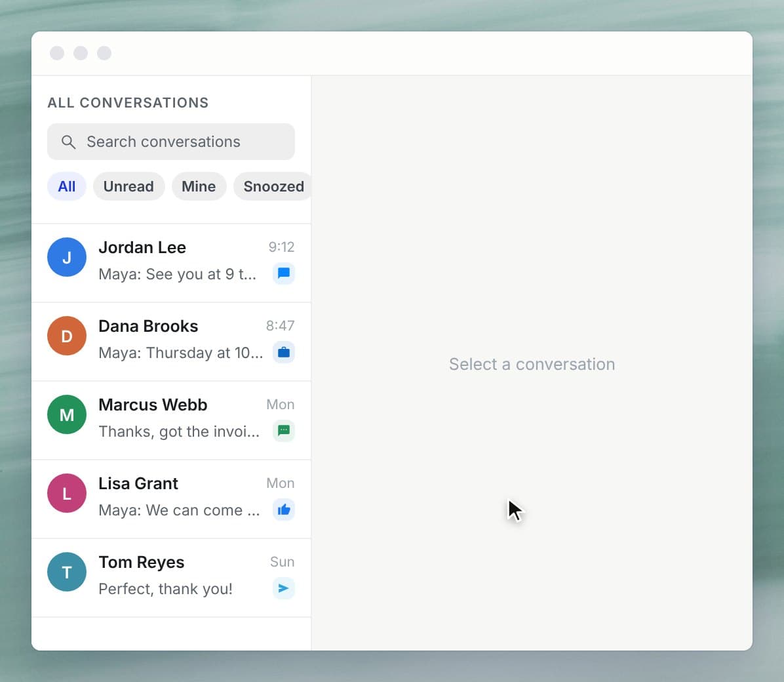Click the green message icon in Marcus Webb's row
The height and width of the screenshot is (682, 784).
283,431
